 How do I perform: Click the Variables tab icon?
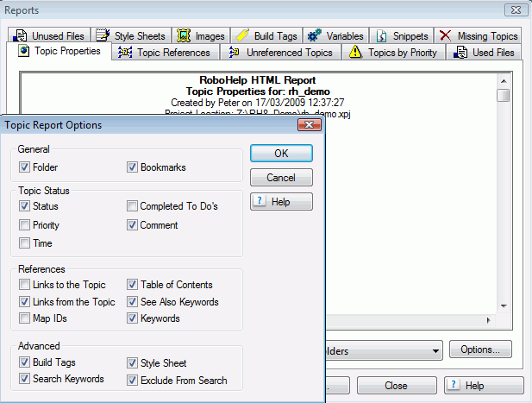pos(316,36)
